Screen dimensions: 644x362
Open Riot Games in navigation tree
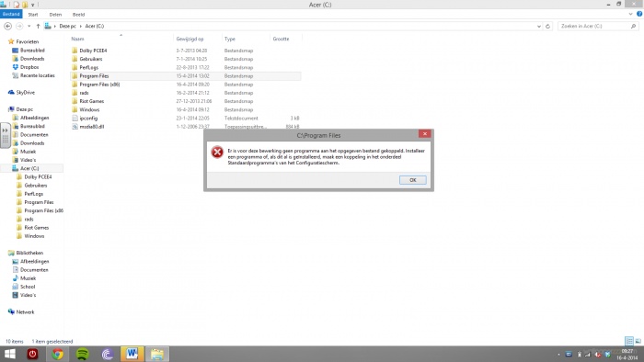pyautogui.click(x=36, y=228)
